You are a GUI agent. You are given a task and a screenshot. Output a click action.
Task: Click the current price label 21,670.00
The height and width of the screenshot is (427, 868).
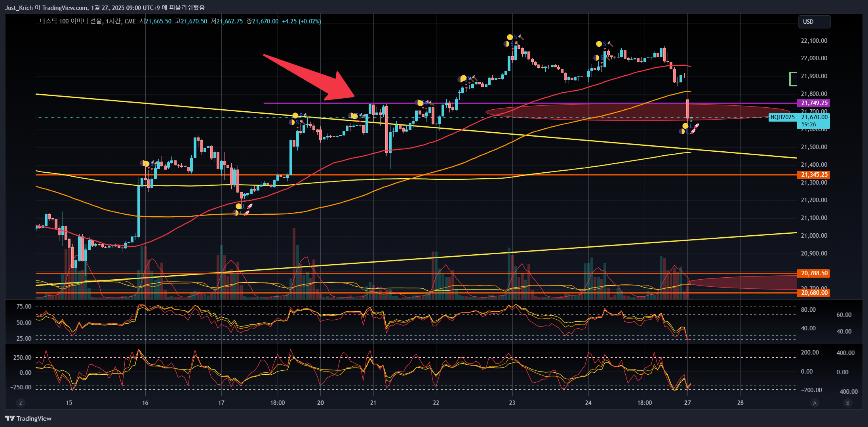(814, 117)
